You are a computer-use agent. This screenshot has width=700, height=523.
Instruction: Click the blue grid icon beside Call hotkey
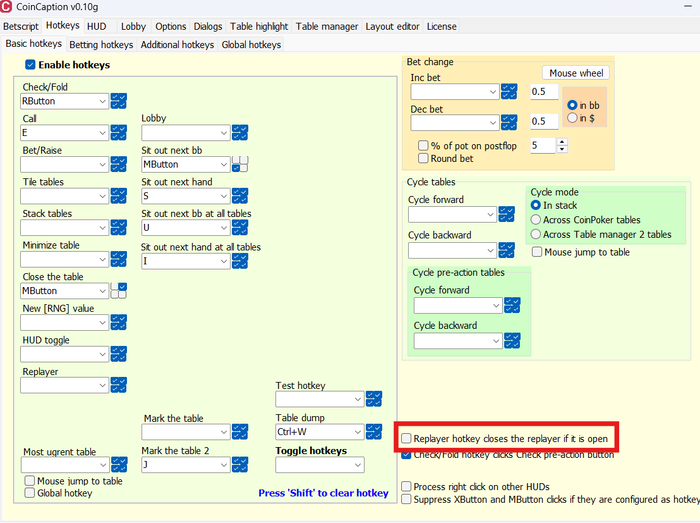[119, 132]
